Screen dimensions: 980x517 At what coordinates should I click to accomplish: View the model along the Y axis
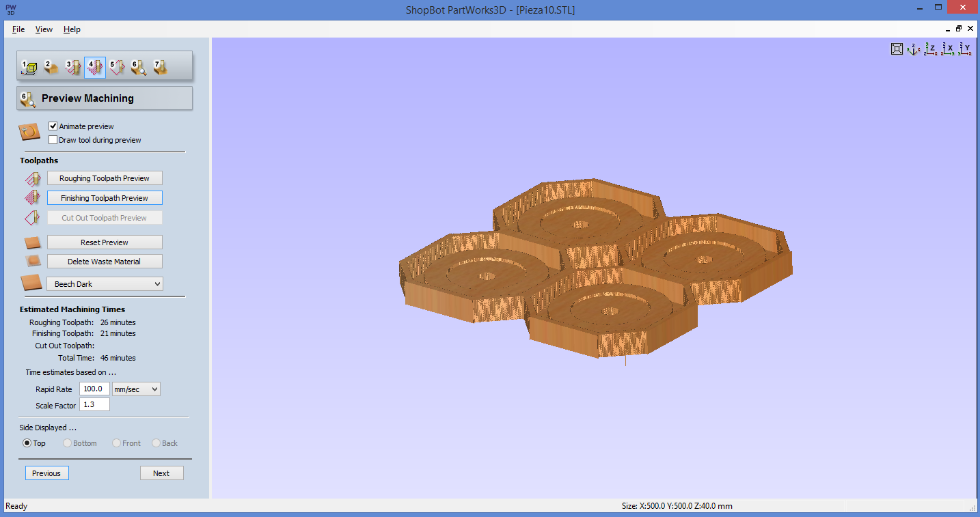pos(964,48)
